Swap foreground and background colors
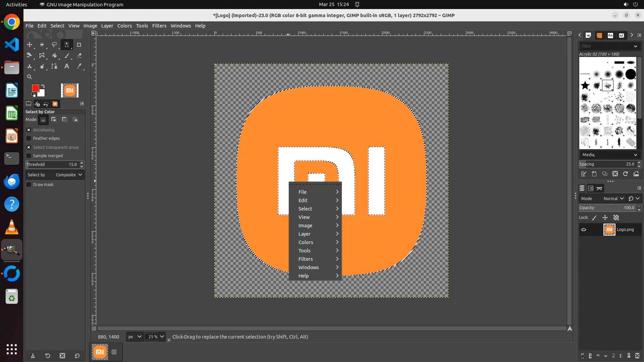Viewport: 644px width, 362px height. pos(43,86)
